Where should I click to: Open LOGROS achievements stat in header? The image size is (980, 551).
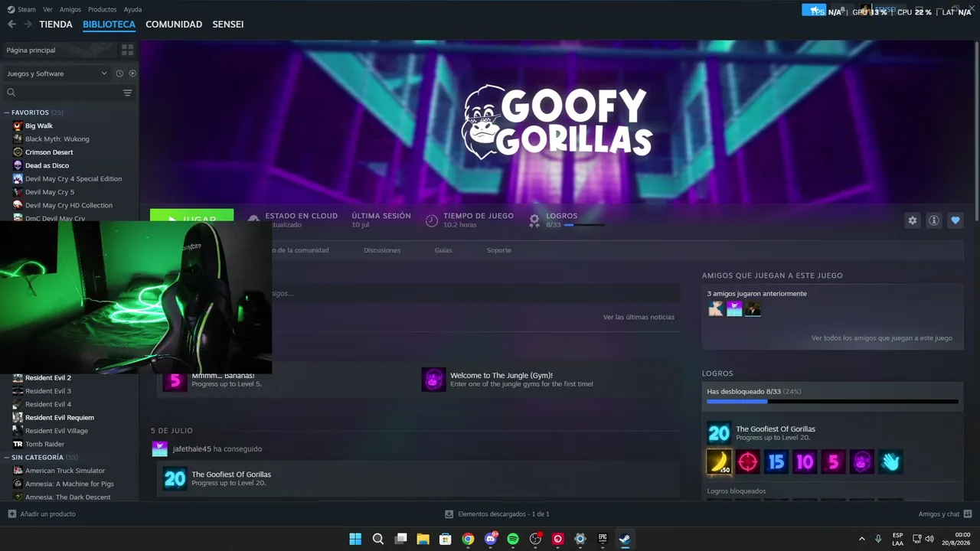pyautogui.click(x=567, y=220)
